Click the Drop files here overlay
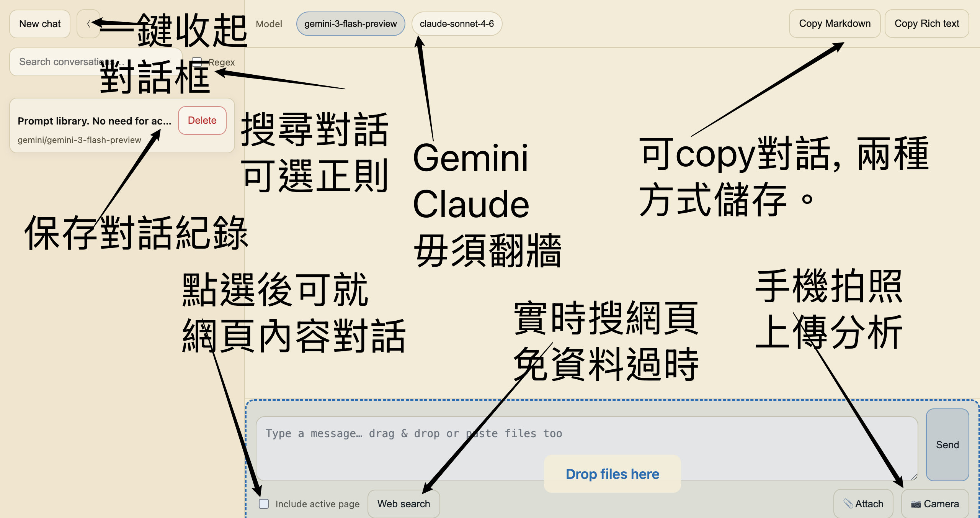Image resolution: width=980 pixels, height=518 pixels. (612, 474)
